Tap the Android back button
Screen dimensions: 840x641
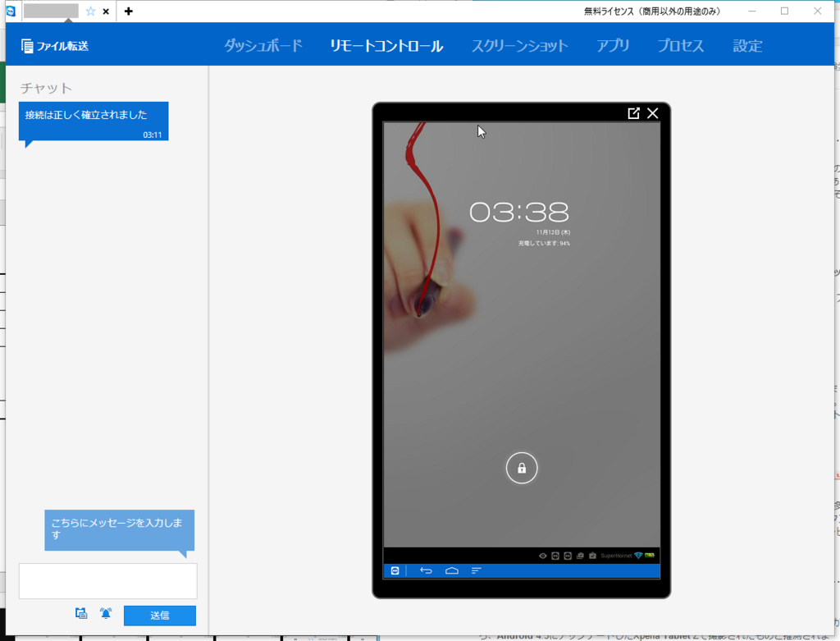(x=426, y=570)
